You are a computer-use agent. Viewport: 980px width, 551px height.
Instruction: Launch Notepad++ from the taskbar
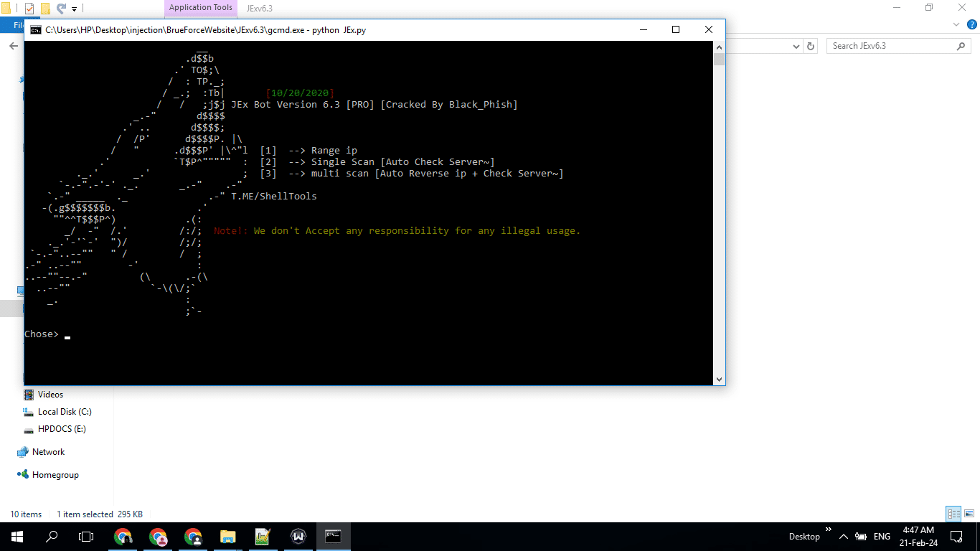point(263,536)
